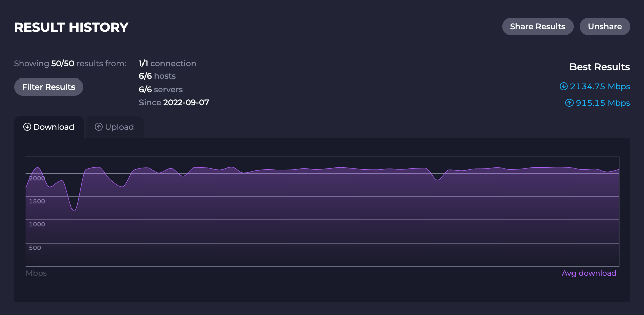Click the 6/6 hosts text

[157, 76]
